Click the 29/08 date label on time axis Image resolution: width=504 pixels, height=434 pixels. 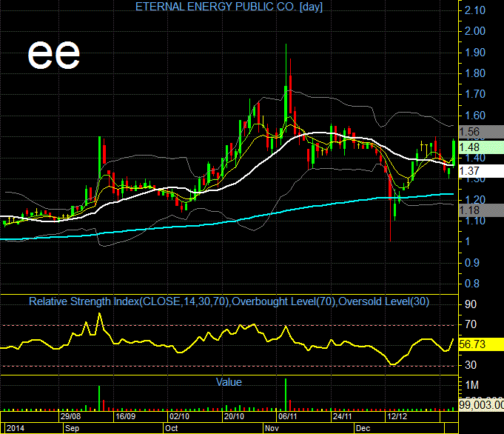click(x=70, y=416)
